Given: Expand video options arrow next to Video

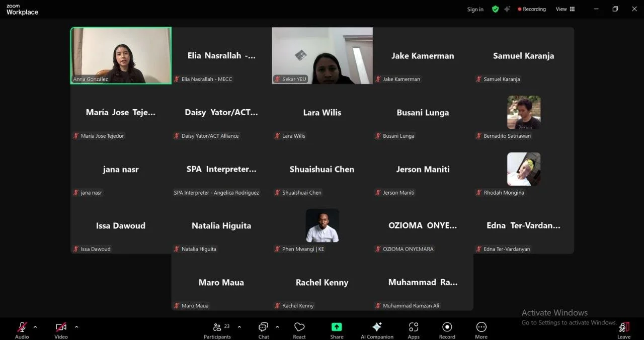Looking at the screenshot, I should [76, 327].
